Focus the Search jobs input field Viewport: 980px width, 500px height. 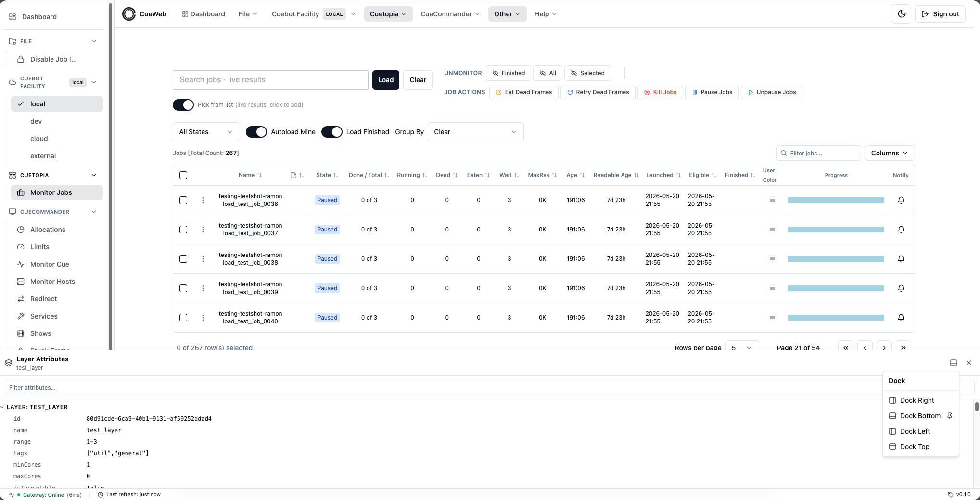[270, 80]
